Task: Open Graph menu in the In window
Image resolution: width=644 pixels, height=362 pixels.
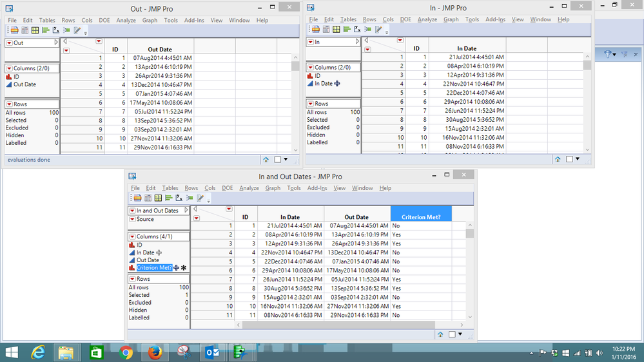Action: (x=451, y=19)
